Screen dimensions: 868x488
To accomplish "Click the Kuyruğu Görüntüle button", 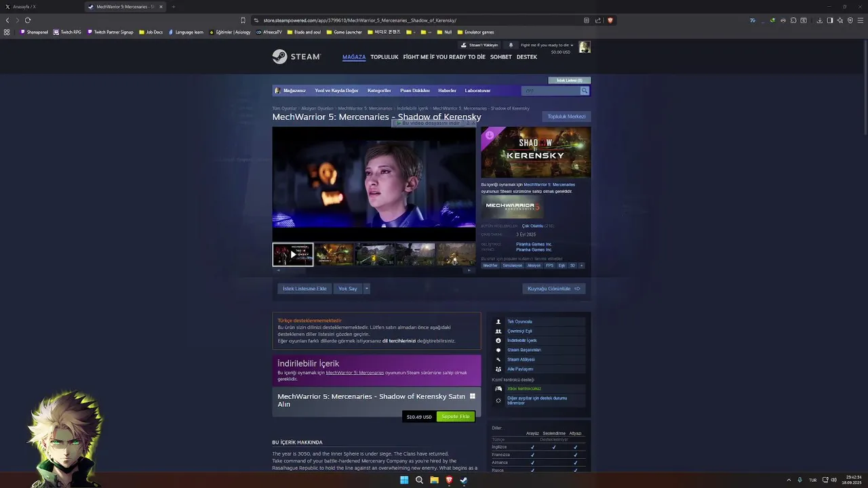I will pos(554,289).
